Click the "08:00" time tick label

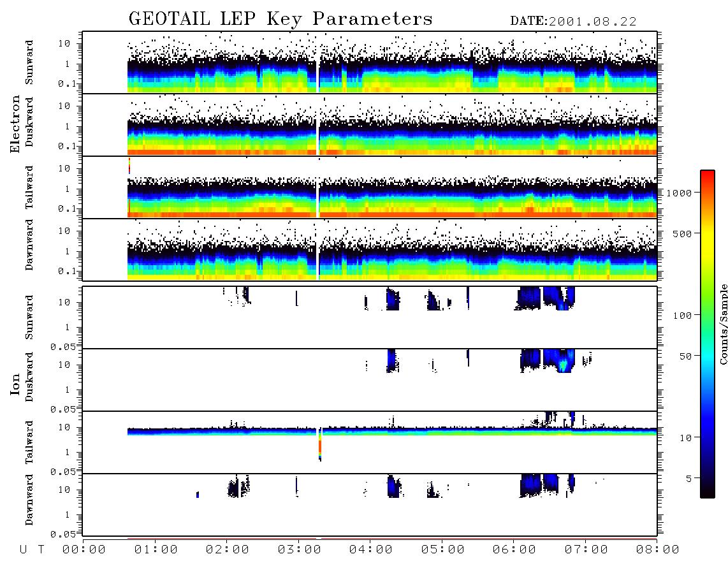pos(657,550)
